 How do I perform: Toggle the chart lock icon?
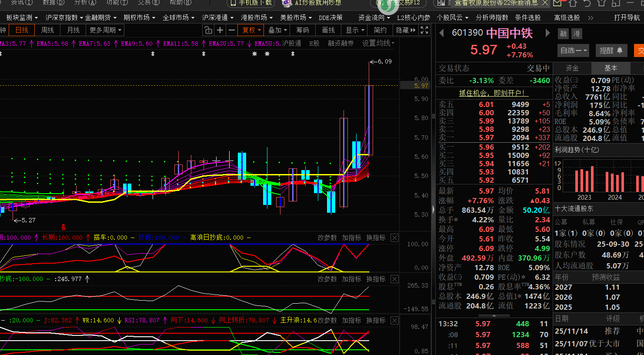(208, 30)
